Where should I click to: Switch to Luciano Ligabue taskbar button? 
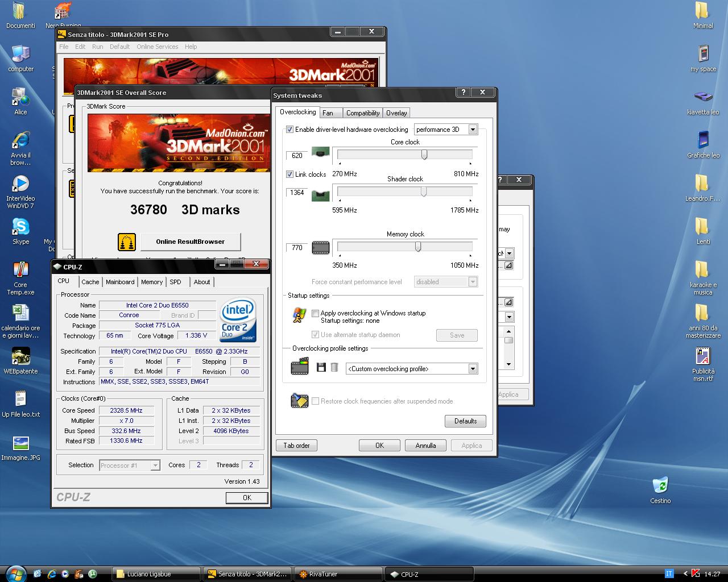tap(157, 574)
